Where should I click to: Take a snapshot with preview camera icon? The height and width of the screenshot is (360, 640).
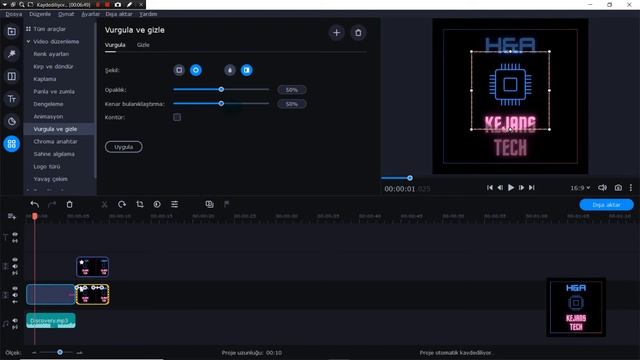pos(618,188)
